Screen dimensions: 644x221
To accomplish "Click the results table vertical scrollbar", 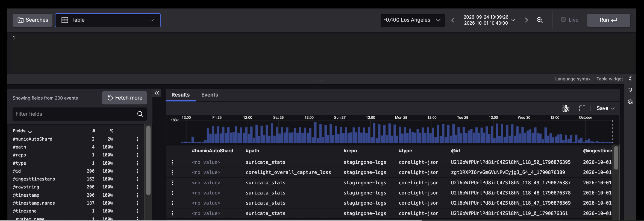I will (616, 158).
